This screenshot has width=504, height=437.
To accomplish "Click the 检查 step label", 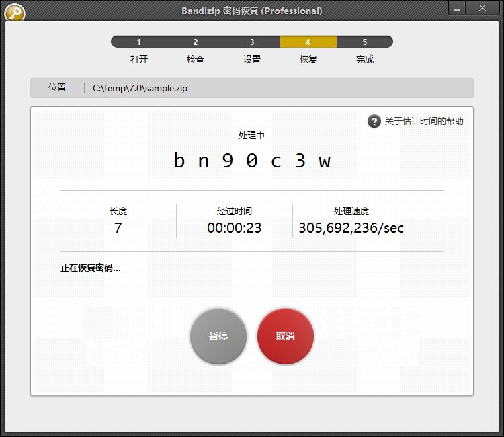I will coord(196,59).
